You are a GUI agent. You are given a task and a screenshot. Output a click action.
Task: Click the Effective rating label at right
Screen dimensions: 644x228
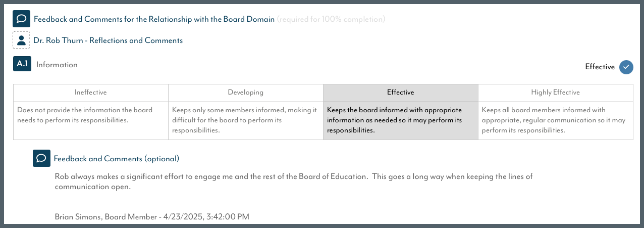click(x=600, y=67)
